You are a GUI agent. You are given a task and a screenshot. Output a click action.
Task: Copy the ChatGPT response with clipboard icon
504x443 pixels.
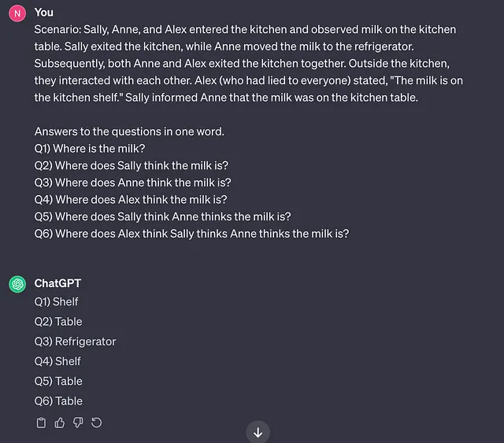coord(41,423)
